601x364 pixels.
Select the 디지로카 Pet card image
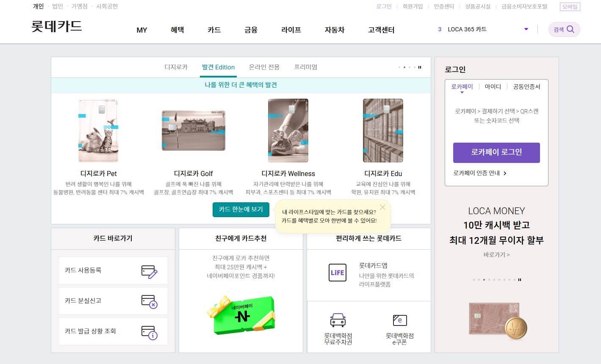(x=98, y=131)
